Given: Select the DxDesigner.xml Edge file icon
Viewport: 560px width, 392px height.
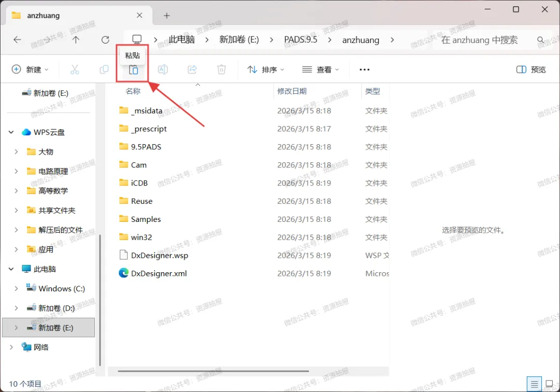Looking at the screenshot, I should click(x=123, y=273).
